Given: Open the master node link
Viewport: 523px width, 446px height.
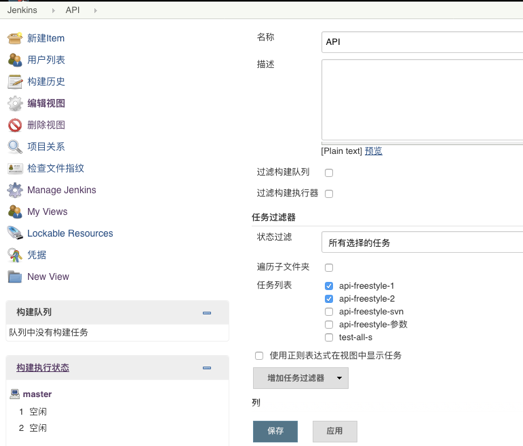Looking at the screenshot, I should pos(37,394).
